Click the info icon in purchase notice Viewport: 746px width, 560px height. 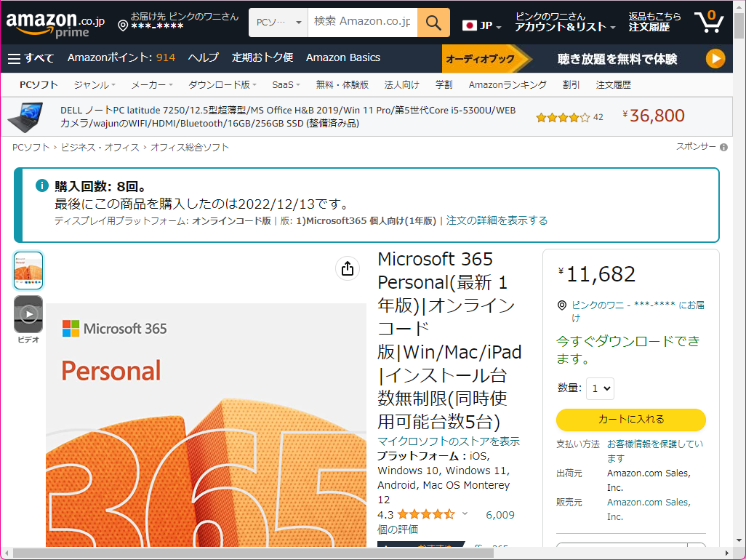[x=42, y=185]
